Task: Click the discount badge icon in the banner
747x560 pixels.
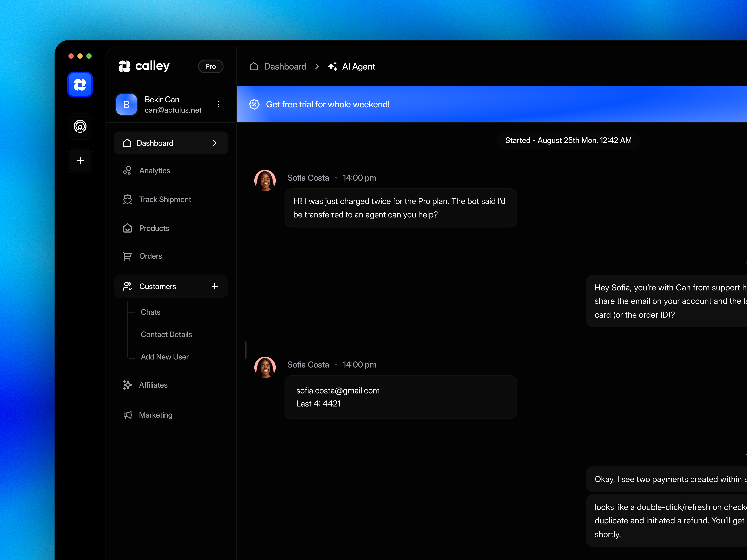Action: (254, 104)
